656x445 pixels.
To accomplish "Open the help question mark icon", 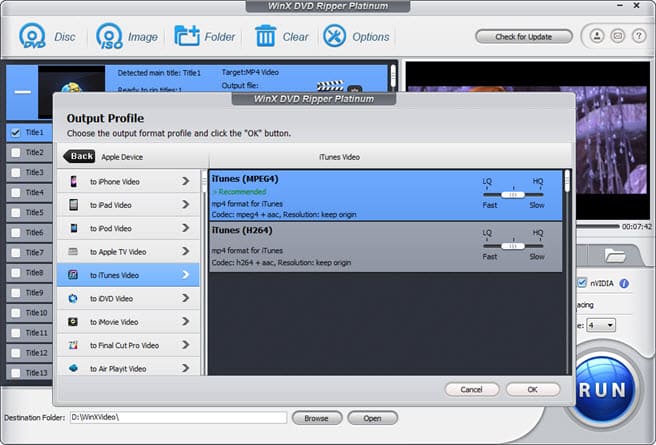I will pyautogui.click(x=639, y=36).
